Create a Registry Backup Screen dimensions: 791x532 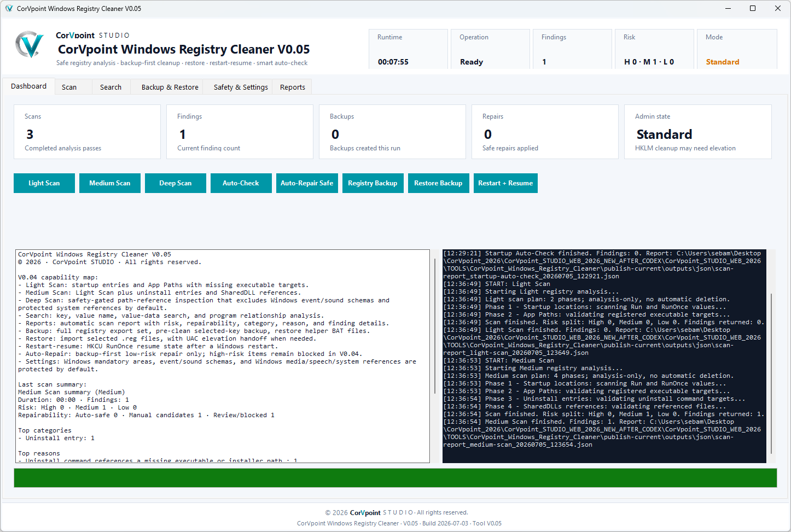tap(373, 183)
